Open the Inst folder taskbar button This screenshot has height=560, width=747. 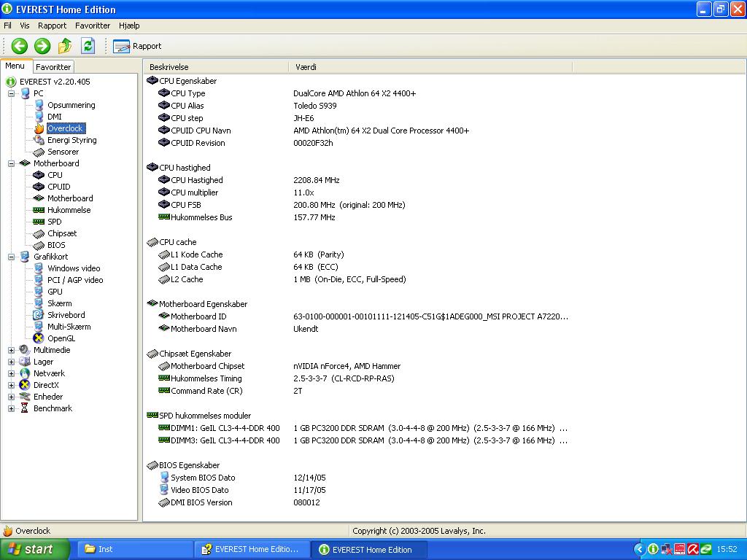click(136, 550)
